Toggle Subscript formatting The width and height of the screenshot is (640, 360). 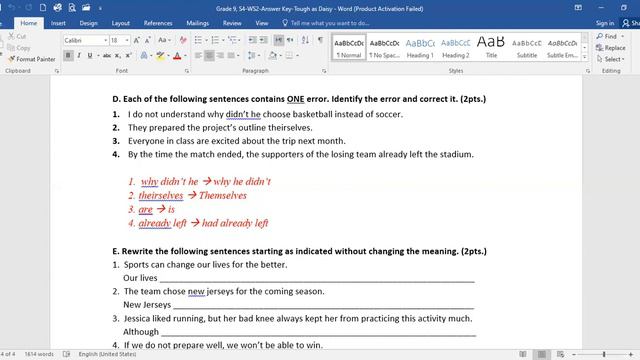click(x=118, y=55)
